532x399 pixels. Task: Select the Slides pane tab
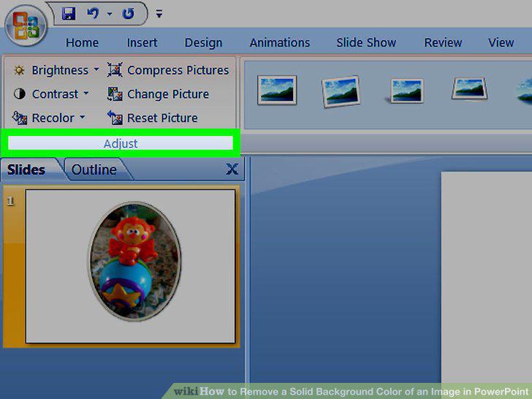(26, 170)
